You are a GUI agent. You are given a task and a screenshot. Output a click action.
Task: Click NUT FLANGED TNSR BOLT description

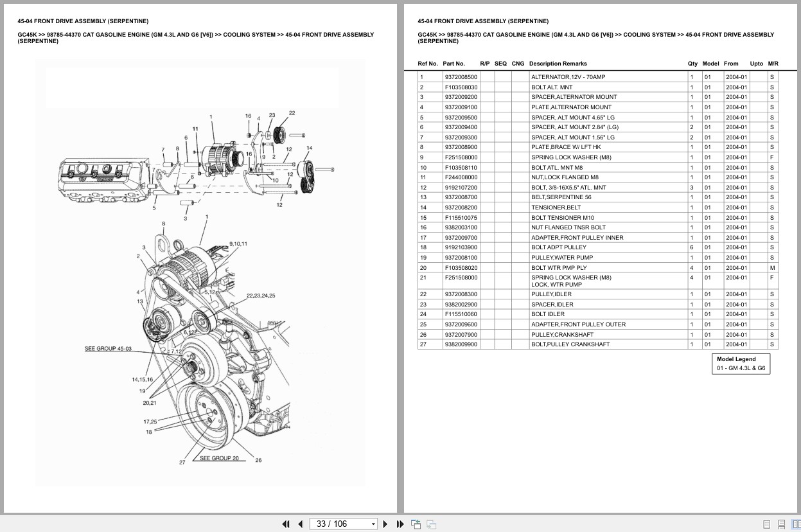pyautogui.click(x=568, y=227)
